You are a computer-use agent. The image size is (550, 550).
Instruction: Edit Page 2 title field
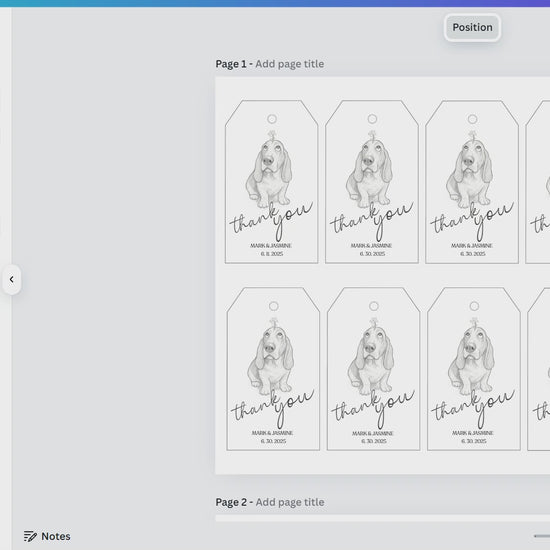point(290,502)
